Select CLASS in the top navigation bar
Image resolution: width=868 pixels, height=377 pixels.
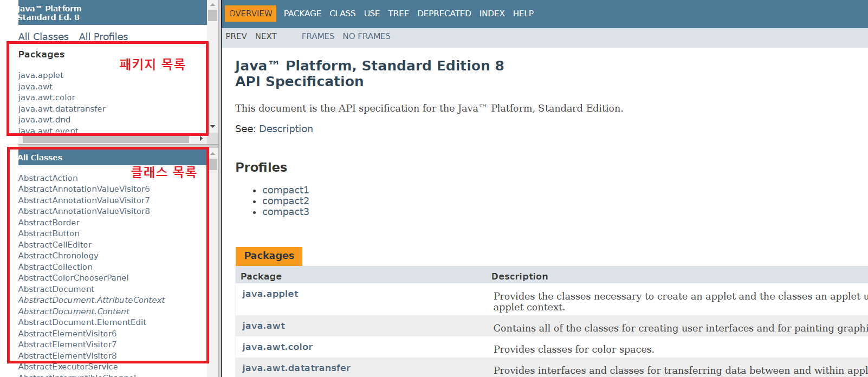coord(342,14)
